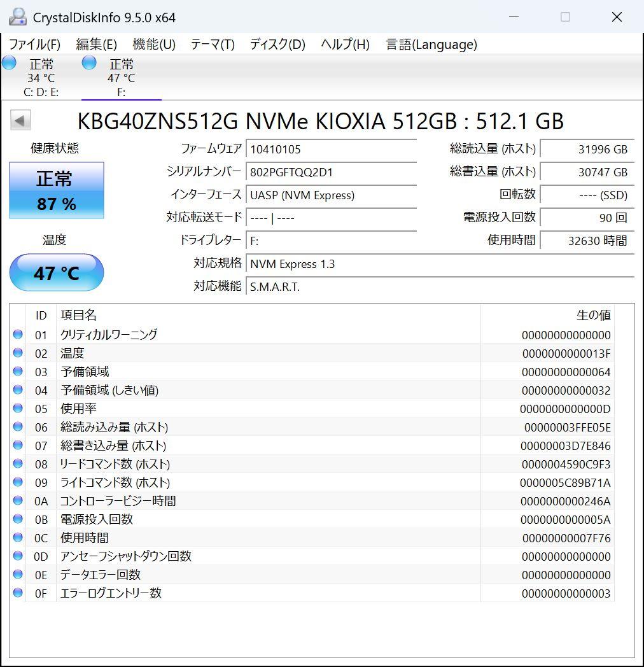Click the 対応転送モード value field
Viewport: 644px width, 667px height.
[331, 218]
